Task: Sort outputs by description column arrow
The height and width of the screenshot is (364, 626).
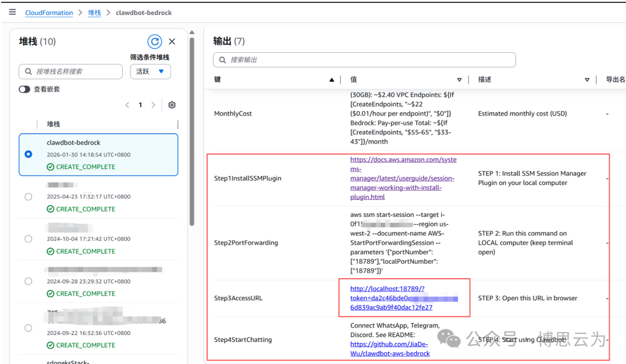Action: [587, 80]
